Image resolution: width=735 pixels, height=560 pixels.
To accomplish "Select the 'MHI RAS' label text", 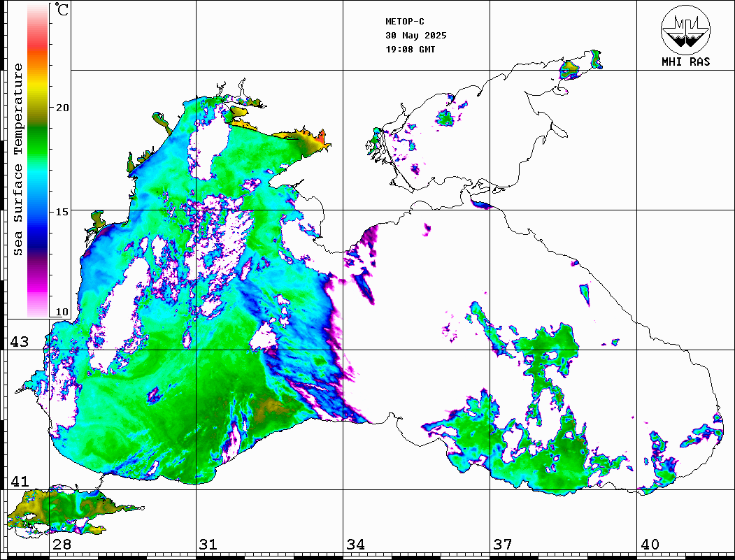I will coord(686,62).
